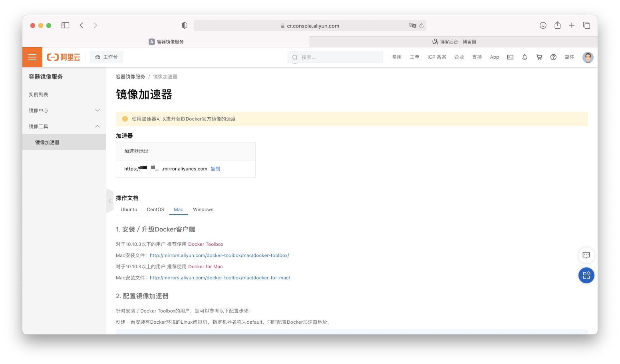Collapse the 镜像工具 menu section
The height and width of the screenshot is (364, 620).
point(64,126)
